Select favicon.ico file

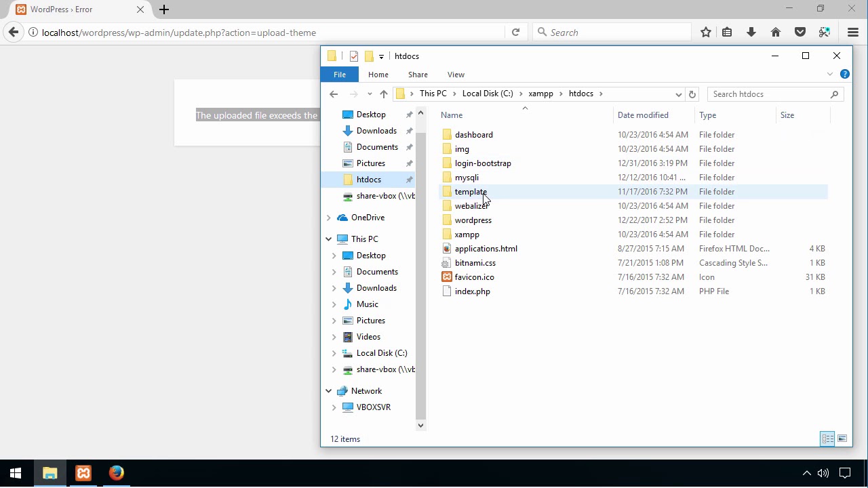[474, 277]
